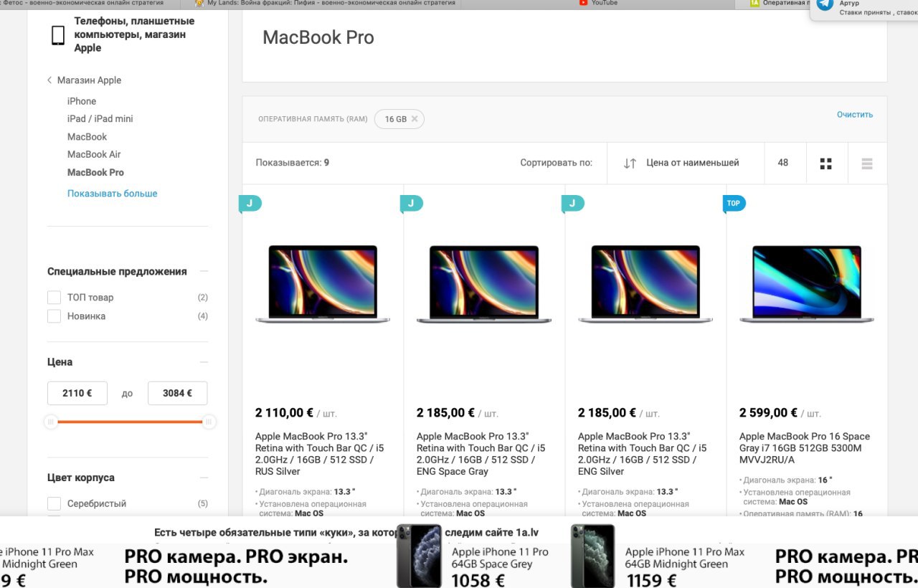
Task: Switch to grid view layout icon
Action: tap(825, 163)
